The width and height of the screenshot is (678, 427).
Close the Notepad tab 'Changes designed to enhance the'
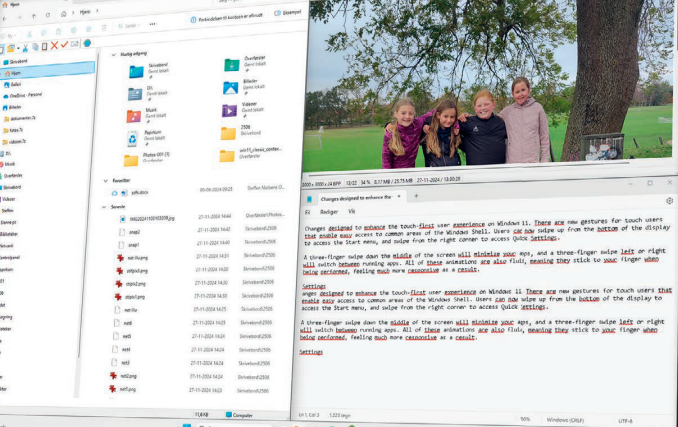pyautogui.click(x=399, y=196)
